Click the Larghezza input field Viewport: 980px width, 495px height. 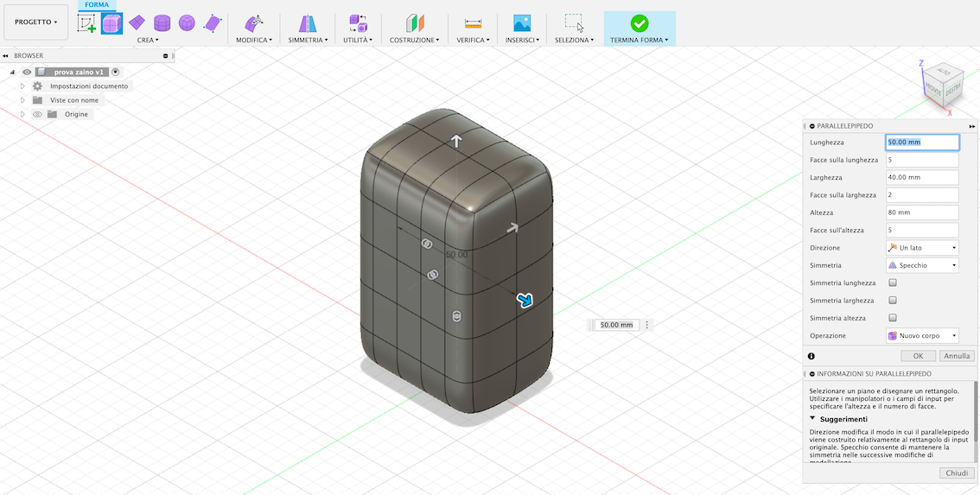click(922, 177)
